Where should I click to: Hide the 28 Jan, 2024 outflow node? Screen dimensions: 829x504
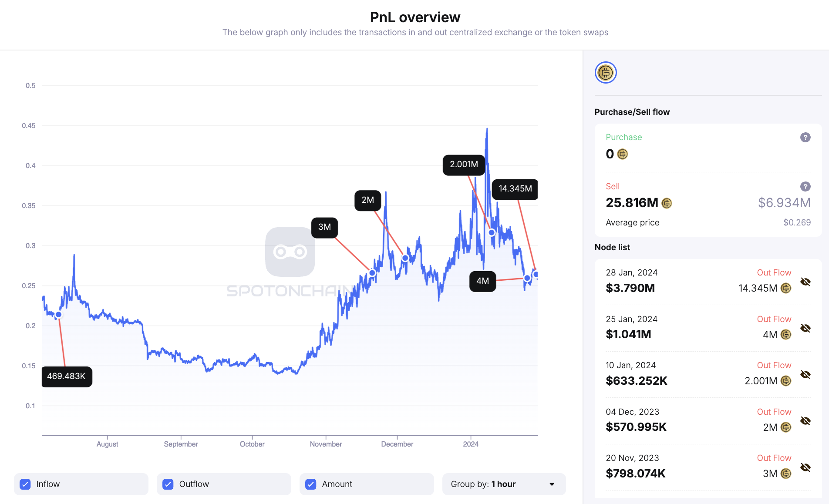click(x=805, y=282)
